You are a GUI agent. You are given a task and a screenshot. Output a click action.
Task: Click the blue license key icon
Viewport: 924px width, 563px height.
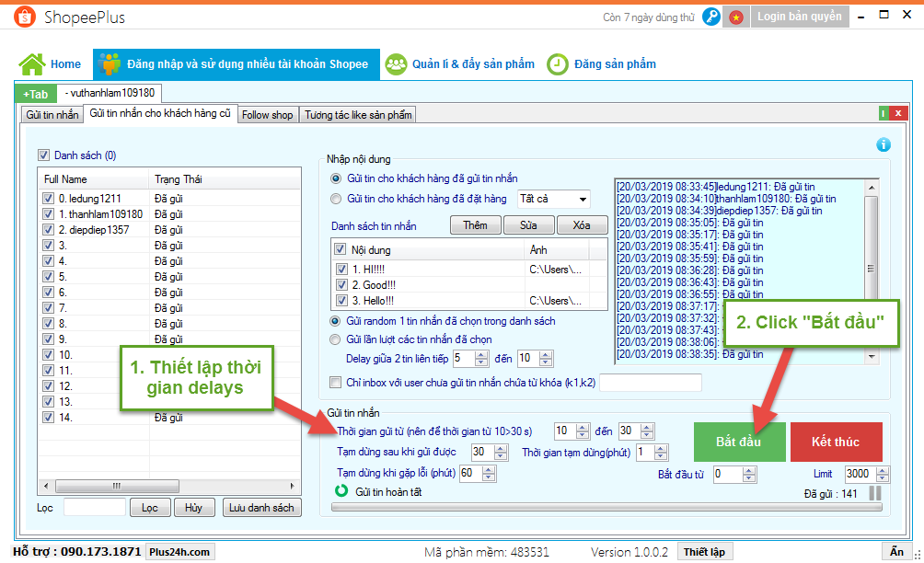(x=711, y=17)
